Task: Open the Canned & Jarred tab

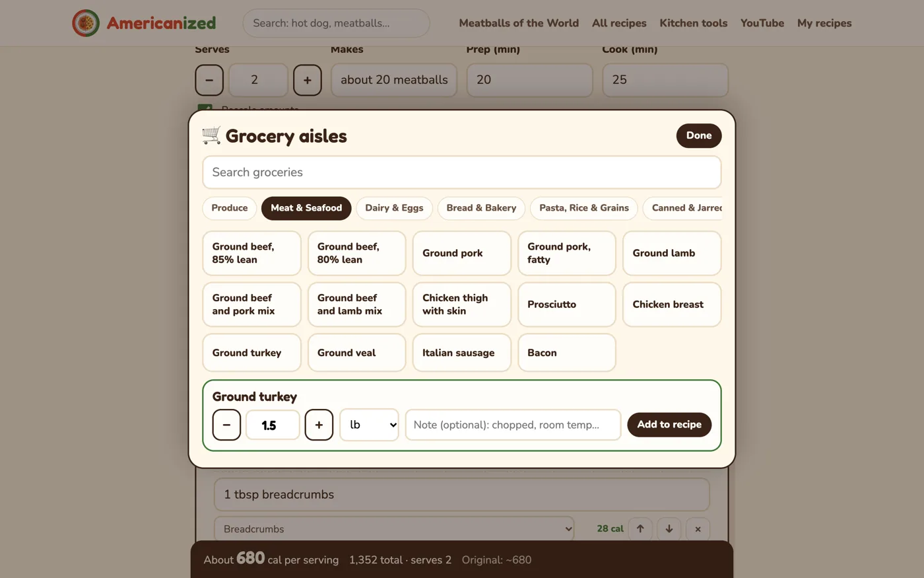Action: coord(683,208)
